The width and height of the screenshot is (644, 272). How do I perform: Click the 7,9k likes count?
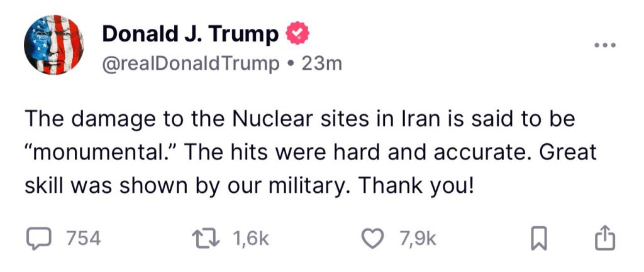(418, 239)
